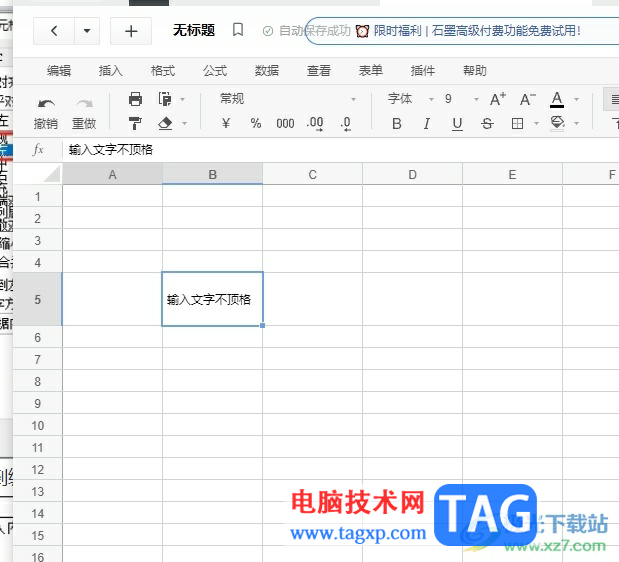The image size is (619, 562).
Task: Click cell B5 containing 输入文字不顶格
Action: click(x=212, y=299)
